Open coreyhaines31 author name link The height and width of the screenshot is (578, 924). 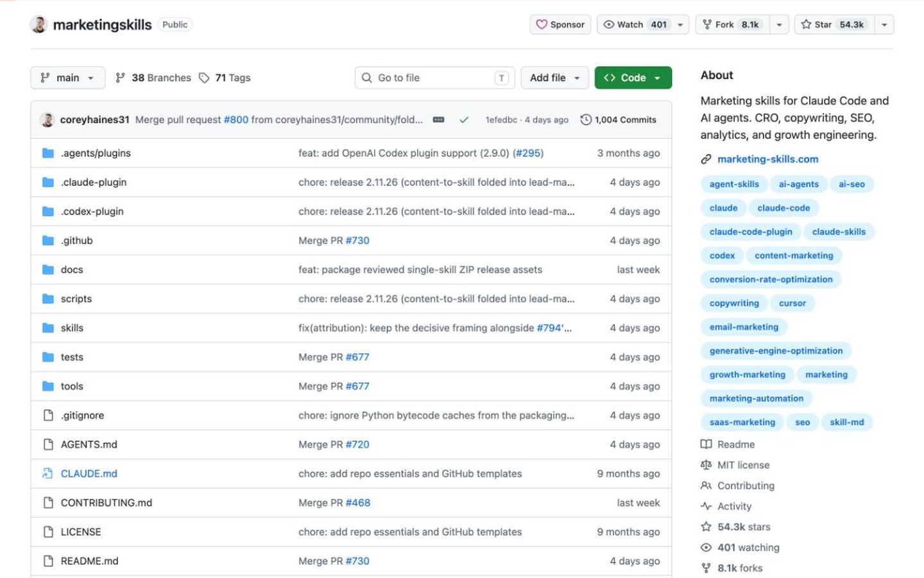tap(95, 119)
